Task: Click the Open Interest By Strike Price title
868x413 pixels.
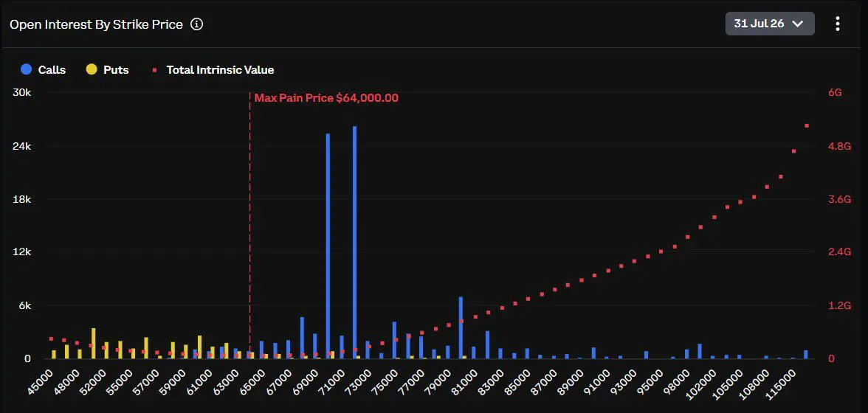Action: click(x=96, y=24)
